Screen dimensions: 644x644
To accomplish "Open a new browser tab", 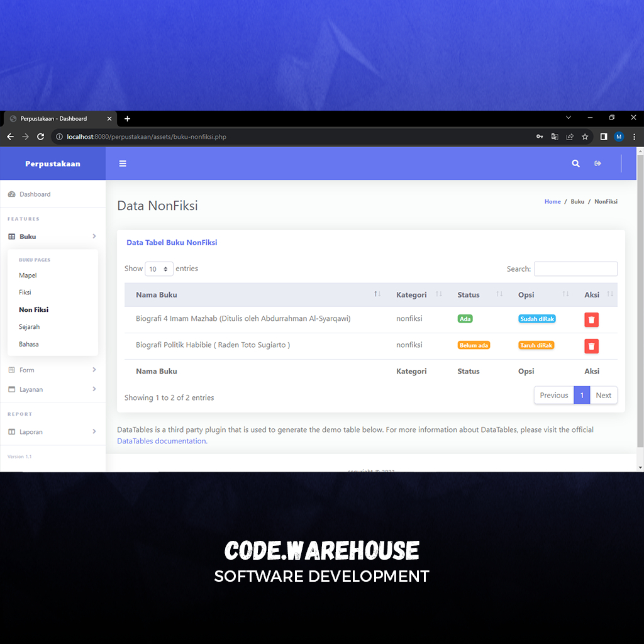I will pyautogui.click(x=127, y=119).
